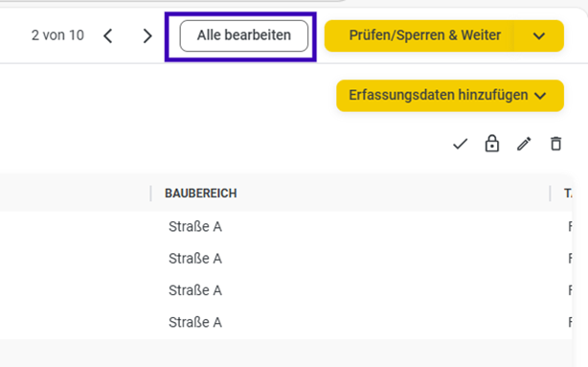Click Prüfen/Sperren & Weiter button
Screen dimensions: 588x367
419,35
